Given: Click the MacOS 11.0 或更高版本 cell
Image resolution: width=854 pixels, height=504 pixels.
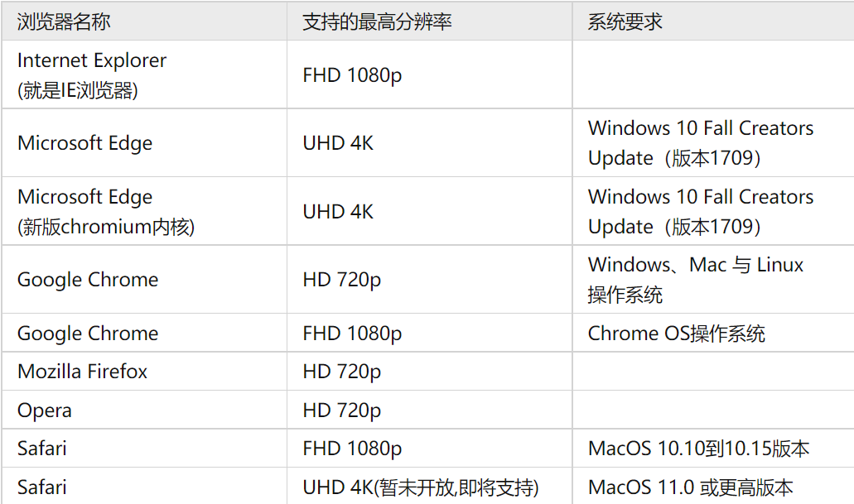Looking at the screenshot, I should click(x=690, y=487).
